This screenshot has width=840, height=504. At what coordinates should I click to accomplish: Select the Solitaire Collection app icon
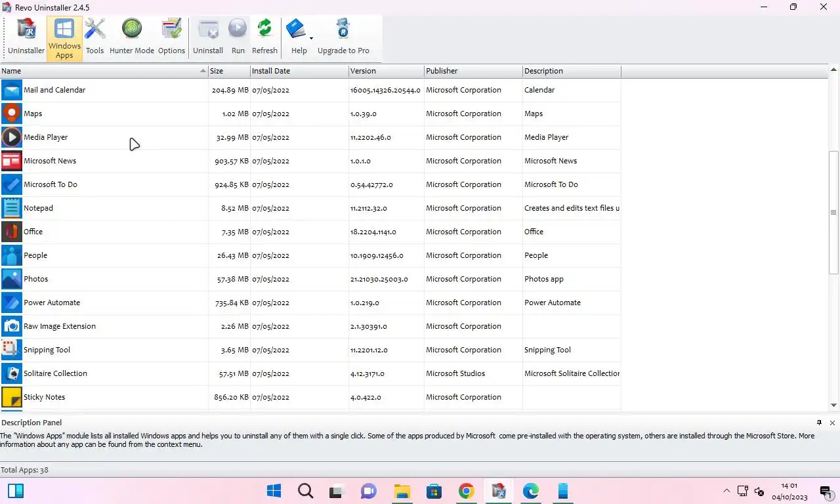click(12, 373)
